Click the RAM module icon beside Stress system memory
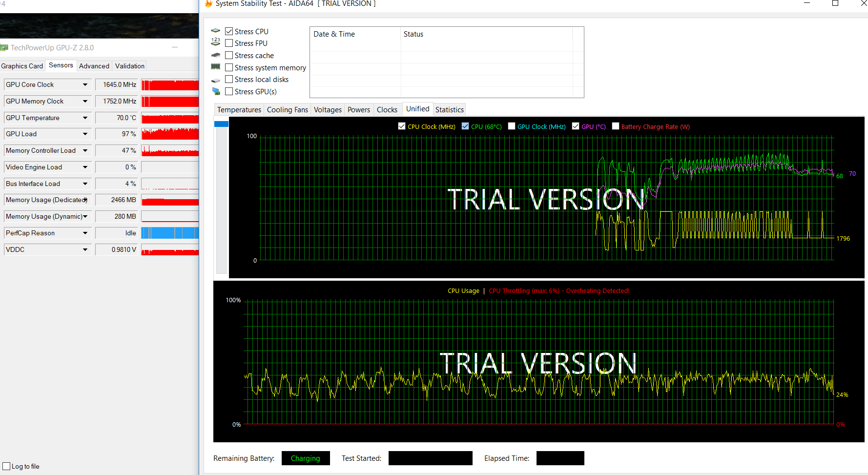Screen dimensions: 868x475 [216, 67]
